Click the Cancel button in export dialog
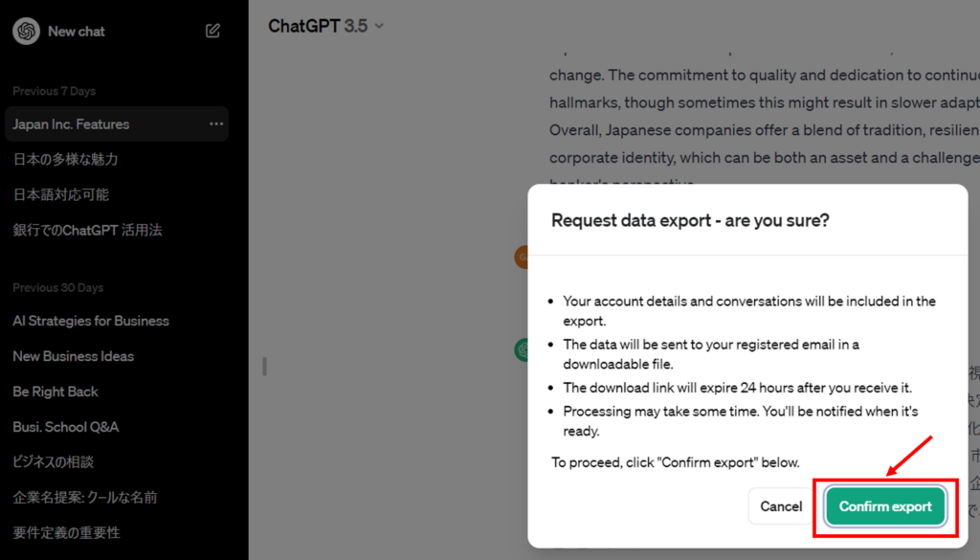Image resolution: width=980 pixels, height=560 pixels. (781, 506)
